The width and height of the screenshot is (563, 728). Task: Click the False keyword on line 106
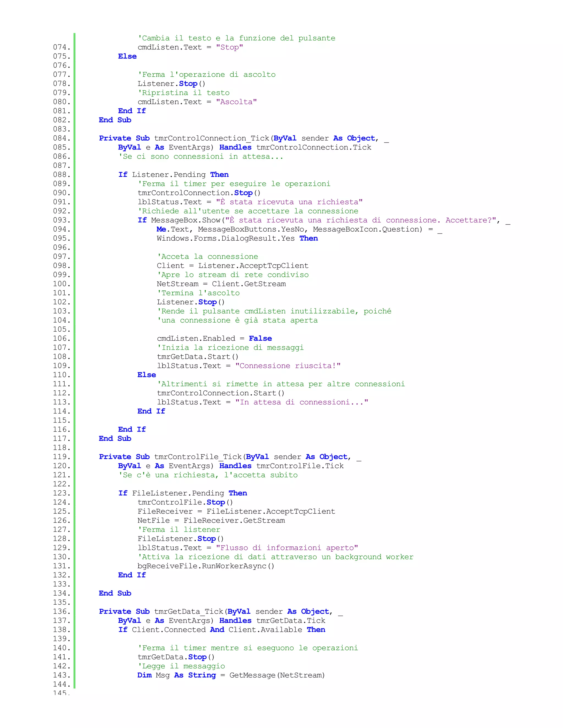260,339
